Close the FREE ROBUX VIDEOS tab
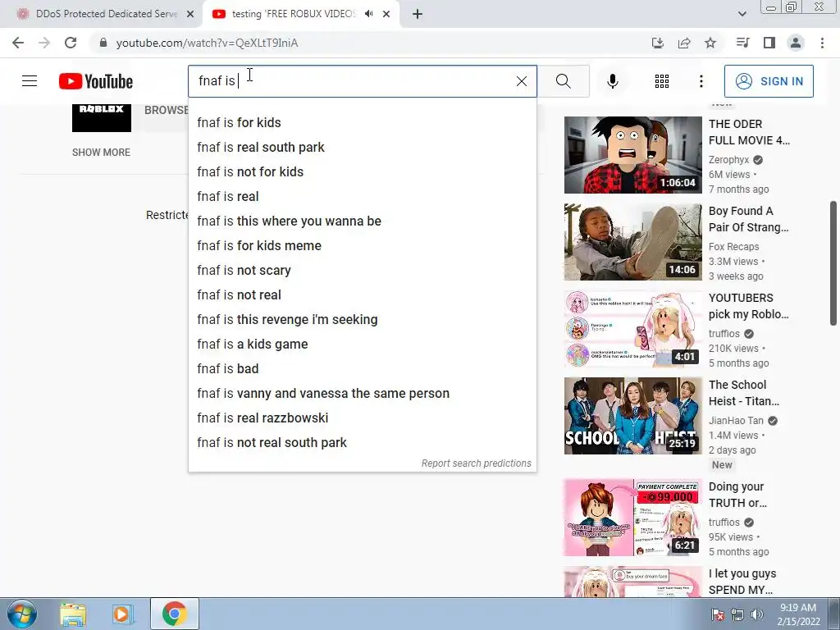This screenshot has height=630, width=840. coord(386,14)
